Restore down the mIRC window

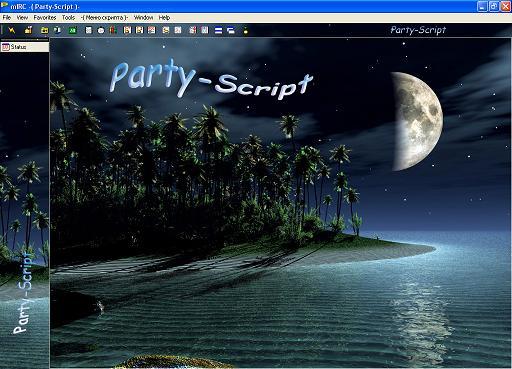[x=494, y=6]
